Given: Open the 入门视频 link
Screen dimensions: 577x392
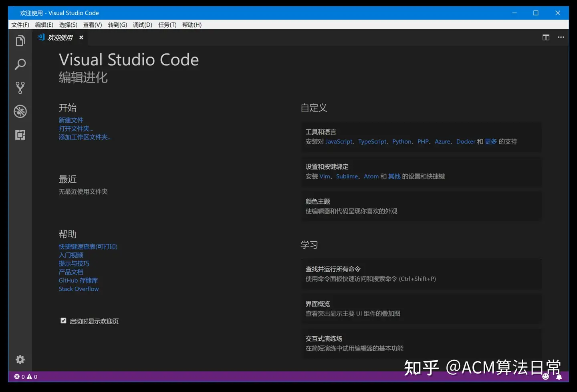Looking at the screenshot, I should tap(71, 255).
